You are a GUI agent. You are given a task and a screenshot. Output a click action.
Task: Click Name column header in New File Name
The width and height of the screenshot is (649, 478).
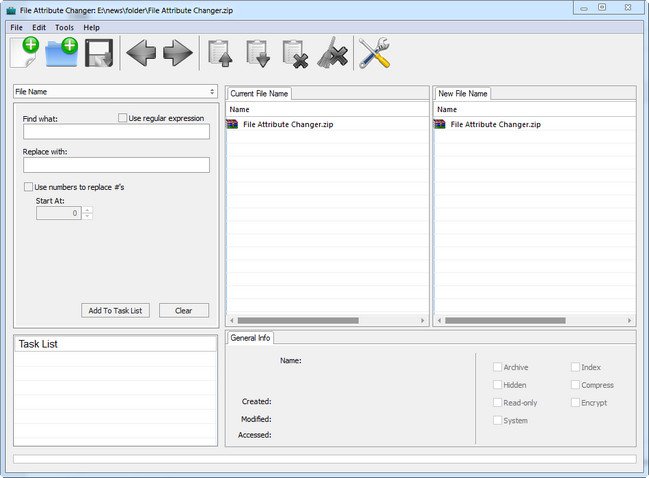(x=535, y=109)
